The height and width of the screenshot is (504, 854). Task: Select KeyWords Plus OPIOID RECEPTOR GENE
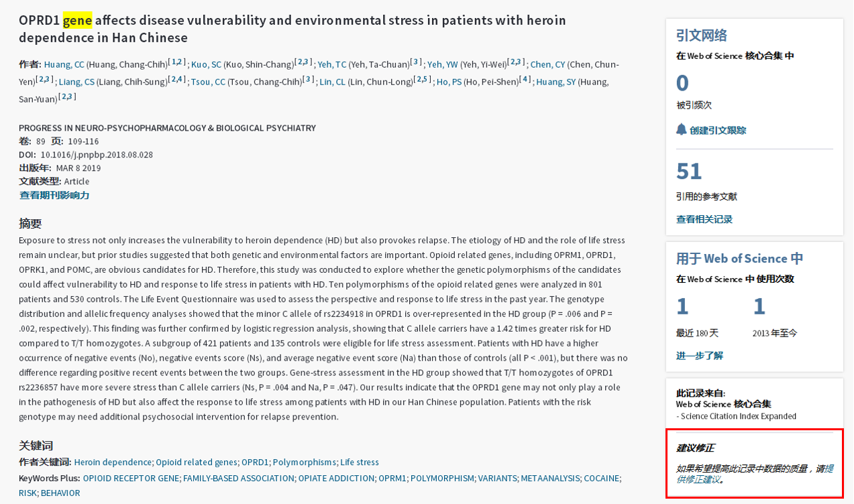click(x=131, y=479)
